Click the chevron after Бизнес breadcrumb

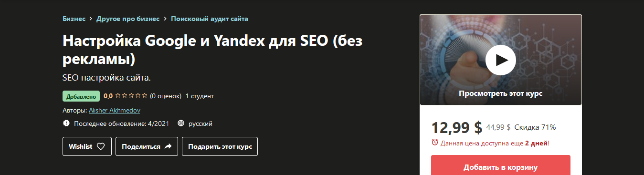[x=91, y=19]
